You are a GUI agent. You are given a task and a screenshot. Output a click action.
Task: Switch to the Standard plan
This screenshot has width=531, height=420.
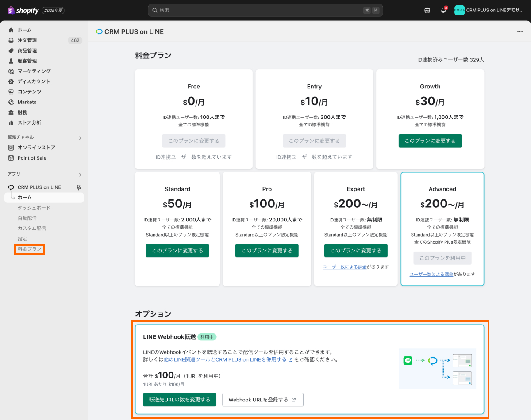[177, 251]
